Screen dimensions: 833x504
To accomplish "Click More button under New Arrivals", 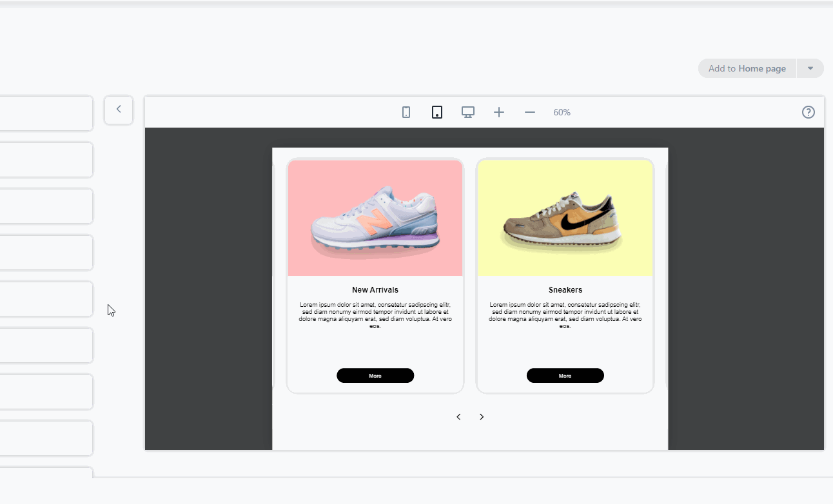I will [375, 376].
